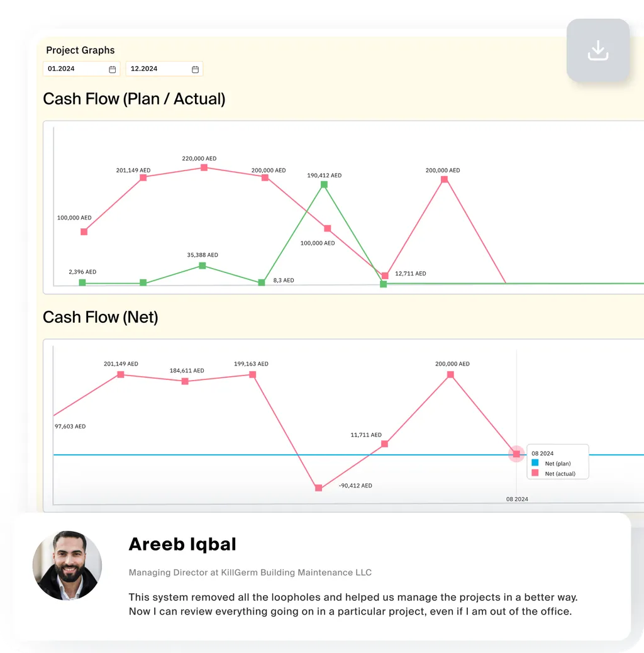The height and width of the screenshot is (653, 644).
Task: Select the 2,396 AED green marker
Action: (x=82, y=282)
